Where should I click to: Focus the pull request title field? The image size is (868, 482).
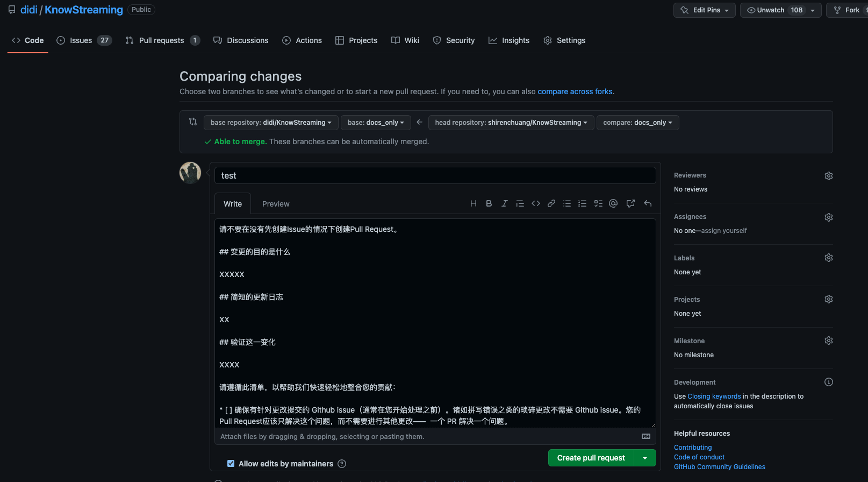435,175
